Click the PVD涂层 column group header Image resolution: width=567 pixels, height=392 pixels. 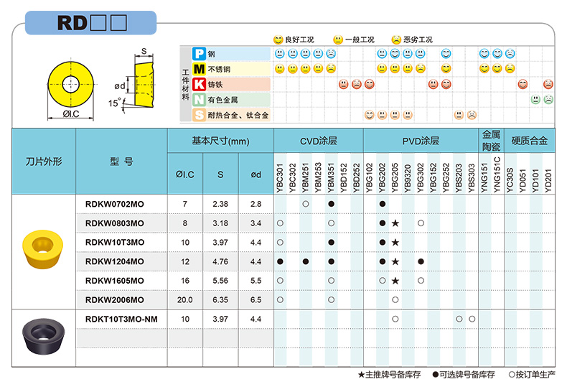pos(421,141)
